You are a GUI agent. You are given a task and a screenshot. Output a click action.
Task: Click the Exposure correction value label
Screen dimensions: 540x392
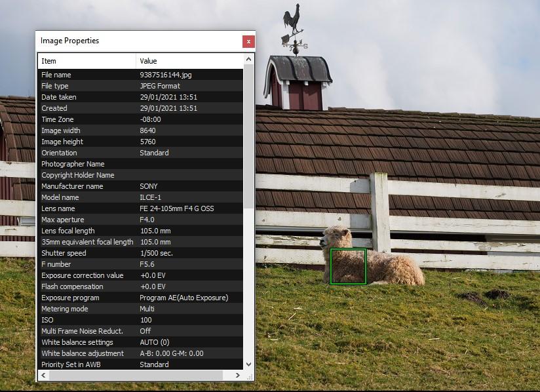click(x=83, y=275)
